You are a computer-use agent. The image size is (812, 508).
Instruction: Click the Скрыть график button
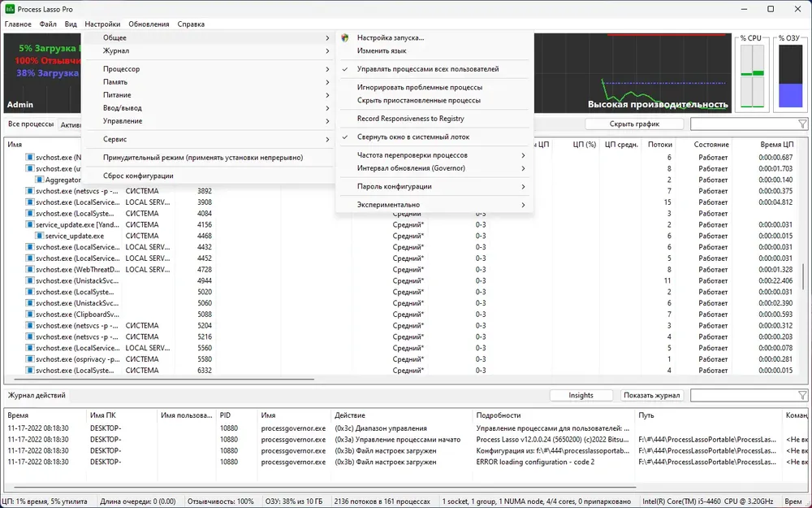[634, 124]
